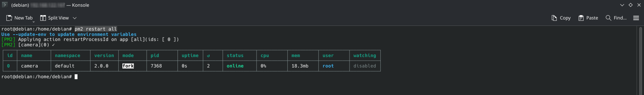Click the Konsole terminal icon in title bar
644x95 pixels.
[5, 5]
